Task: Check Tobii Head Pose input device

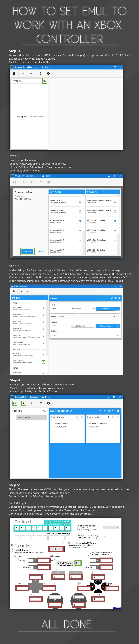Action: tap(80, 212)
